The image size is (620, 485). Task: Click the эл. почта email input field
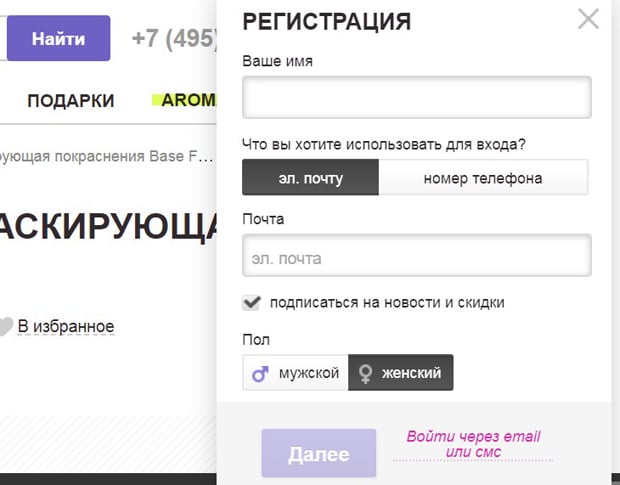coord(416,257)
